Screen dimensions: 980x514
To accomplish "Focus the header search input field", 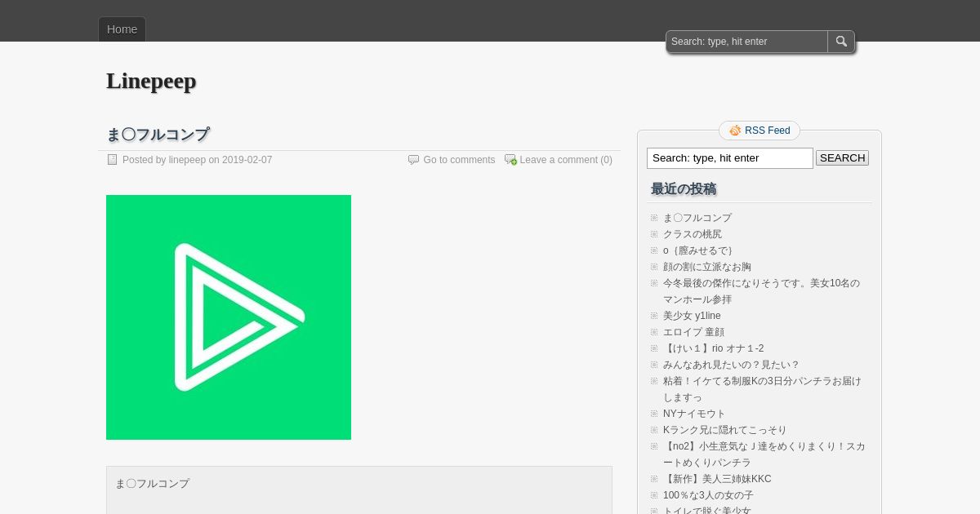I will pyautogui.click(x=747, y=42).
